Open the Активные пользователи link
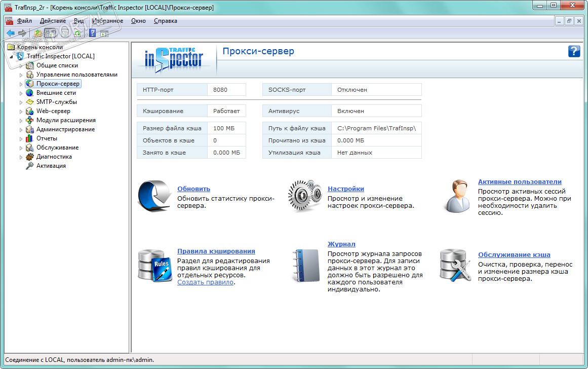 coord(520,181)
